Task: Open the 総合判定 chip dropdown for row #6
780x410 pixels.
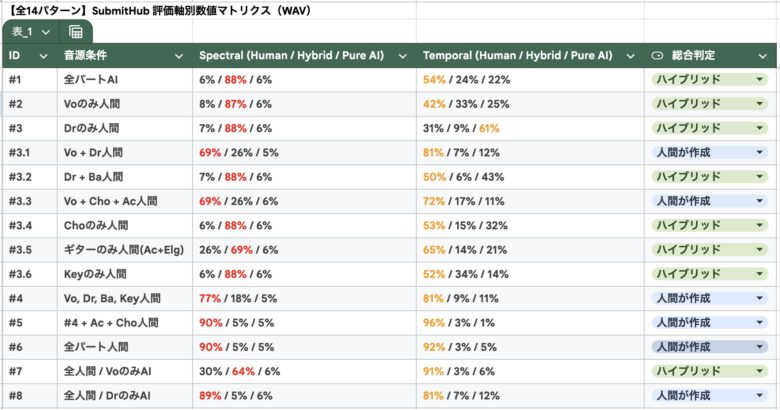Action: (x=760, y=347)
